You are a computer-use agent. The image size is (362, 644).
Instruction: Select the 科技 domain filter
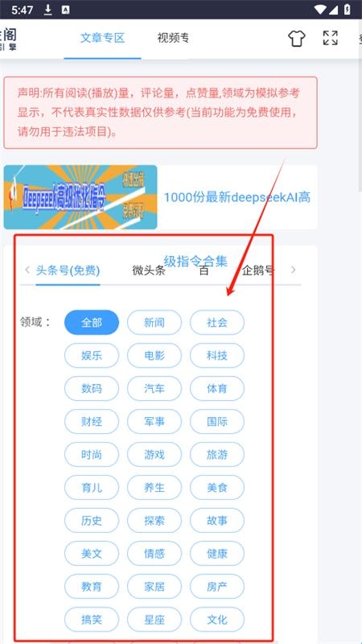pyautogui.click(x=217, y=355)
